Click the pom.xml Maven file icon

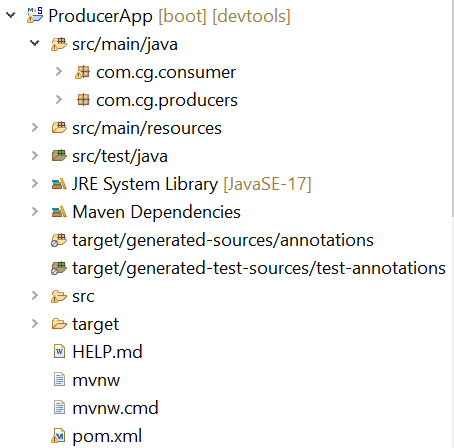tap(59, 436)
